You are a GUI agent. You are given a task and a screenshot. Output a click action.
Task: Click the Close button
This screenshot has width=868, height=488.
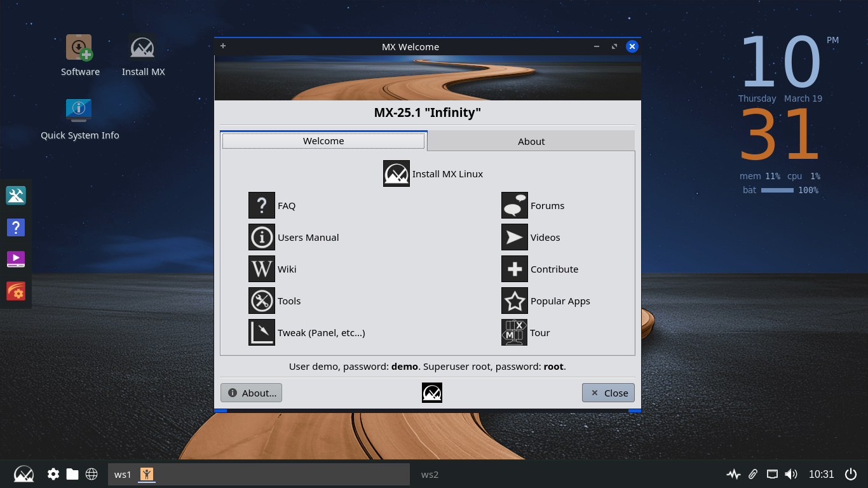tap(608, 393)
